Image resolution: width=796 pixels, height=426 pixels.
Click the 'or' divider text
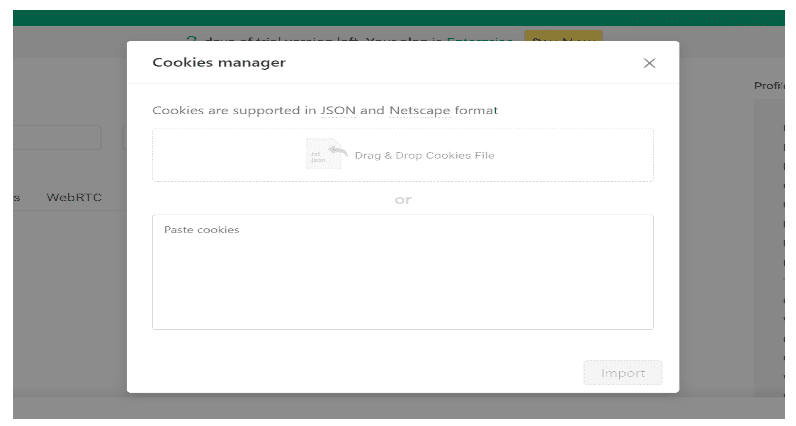click(x=402, y=199)
